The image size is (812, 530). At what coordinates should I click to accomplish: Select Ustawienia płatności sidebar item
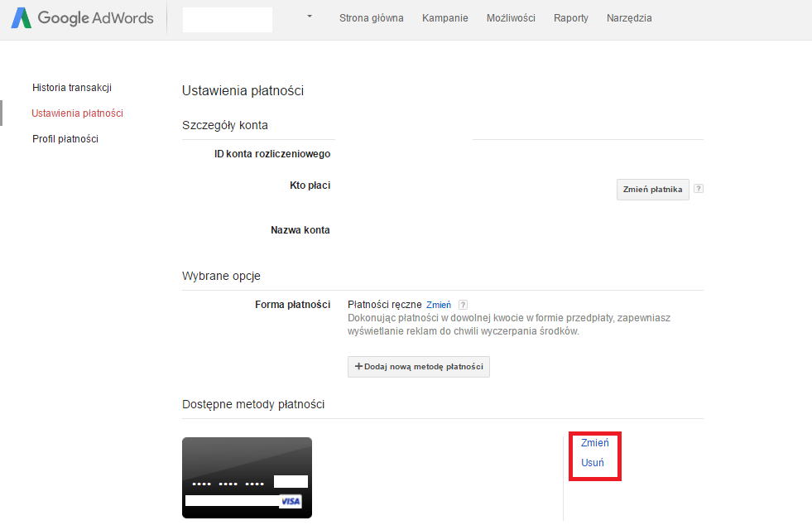point(77,113)
